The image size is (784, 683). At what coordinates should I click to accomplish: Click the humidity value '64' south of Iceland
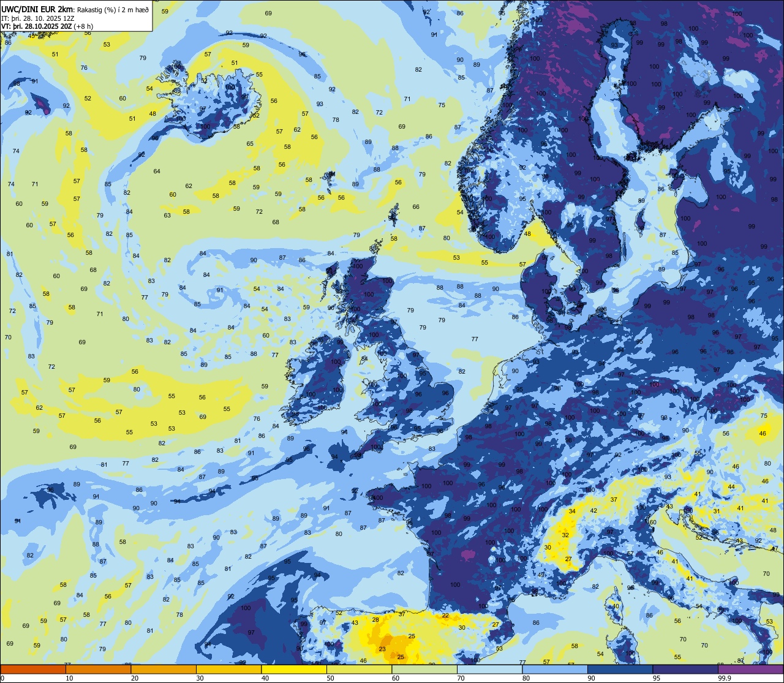157,172
